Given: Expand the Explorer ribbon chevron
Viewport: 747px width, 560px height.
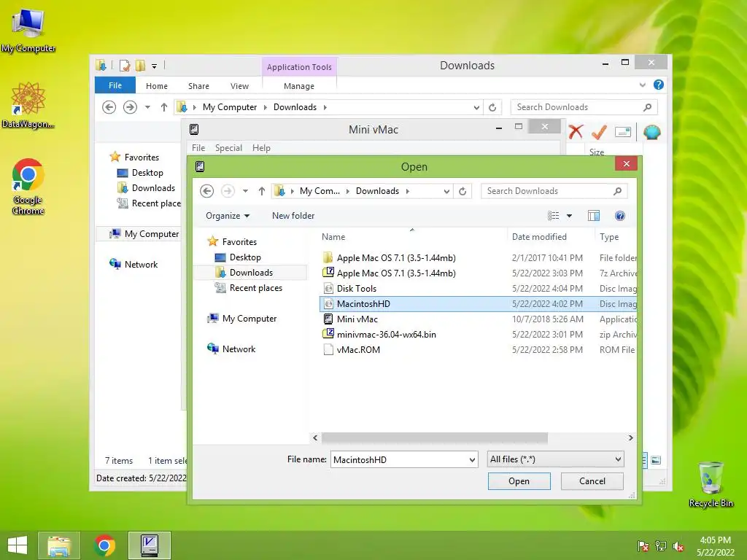Looking at the screenshot, I should point(642,85).
